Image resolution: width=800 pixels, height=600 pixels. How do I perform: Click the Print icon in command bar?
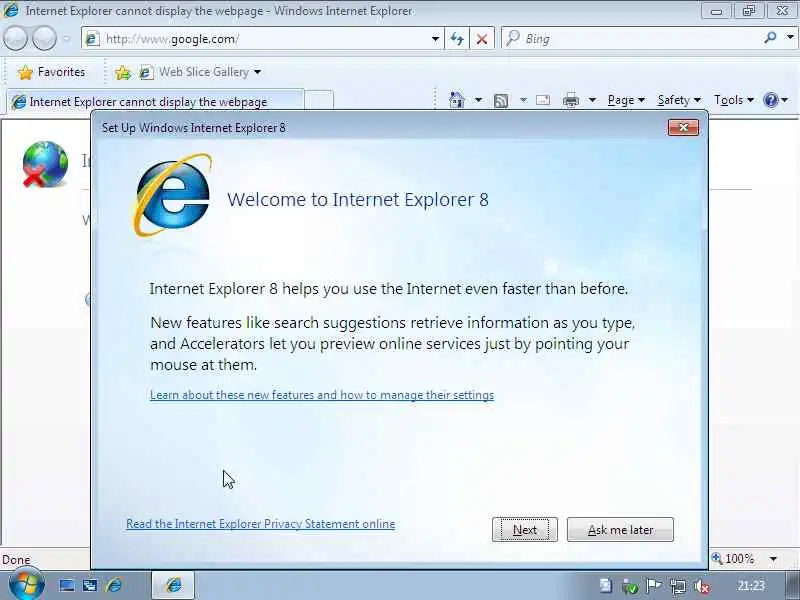click(570, 101)
